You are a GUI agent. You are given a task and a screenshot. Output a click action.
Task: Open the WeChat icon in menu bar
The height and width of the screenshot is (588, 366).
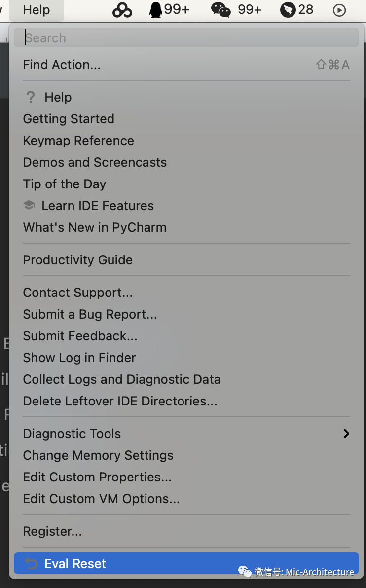[x=221, y=10]
